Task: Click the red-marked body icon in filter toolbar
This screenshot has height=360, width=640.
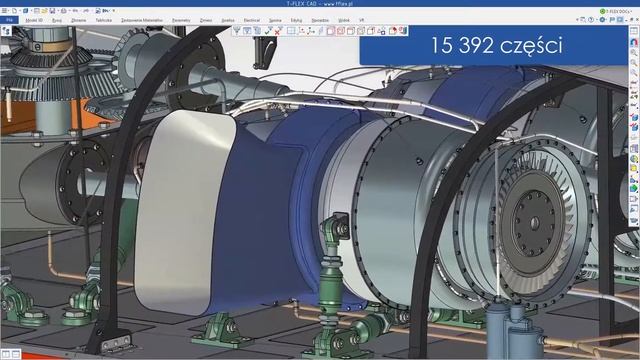Action: tap(393, 31)
